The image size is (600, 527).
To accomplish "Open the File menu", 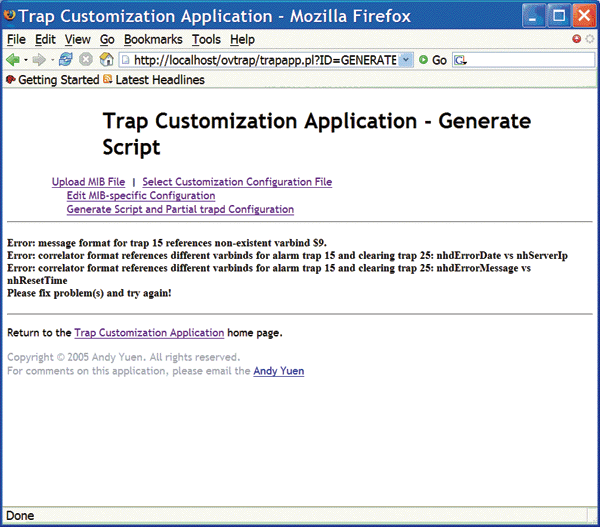I will (16, 39).
